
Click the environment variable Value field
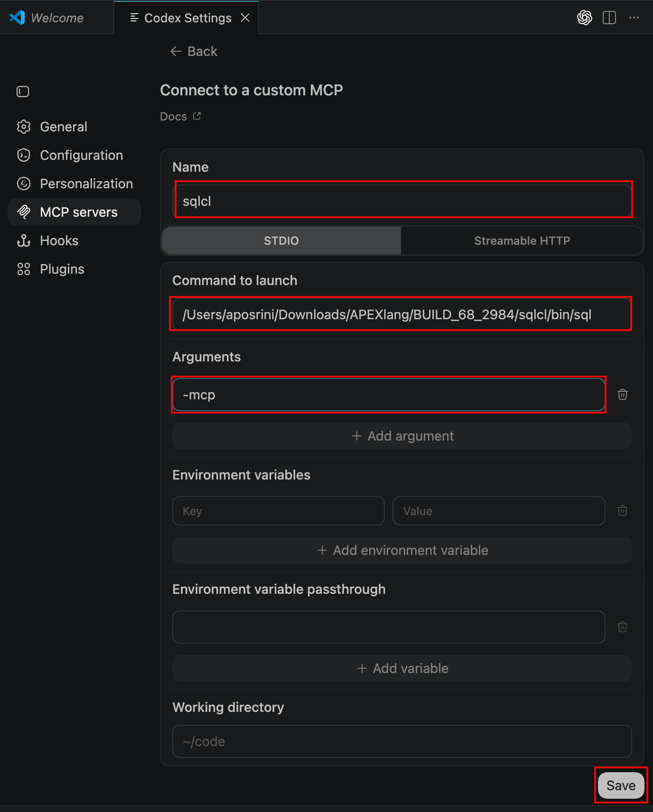[x=499, y=511]
